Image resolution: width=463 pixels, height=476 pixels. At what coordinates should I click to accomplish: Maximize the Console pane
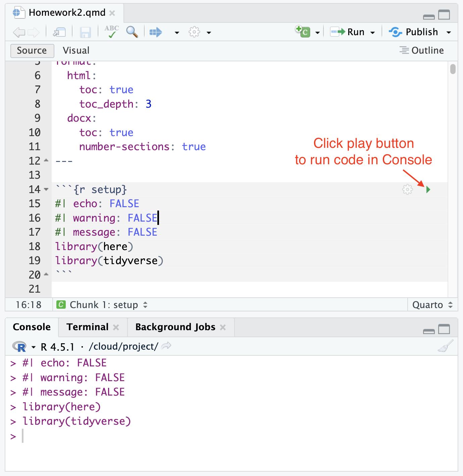pos(444,330)
